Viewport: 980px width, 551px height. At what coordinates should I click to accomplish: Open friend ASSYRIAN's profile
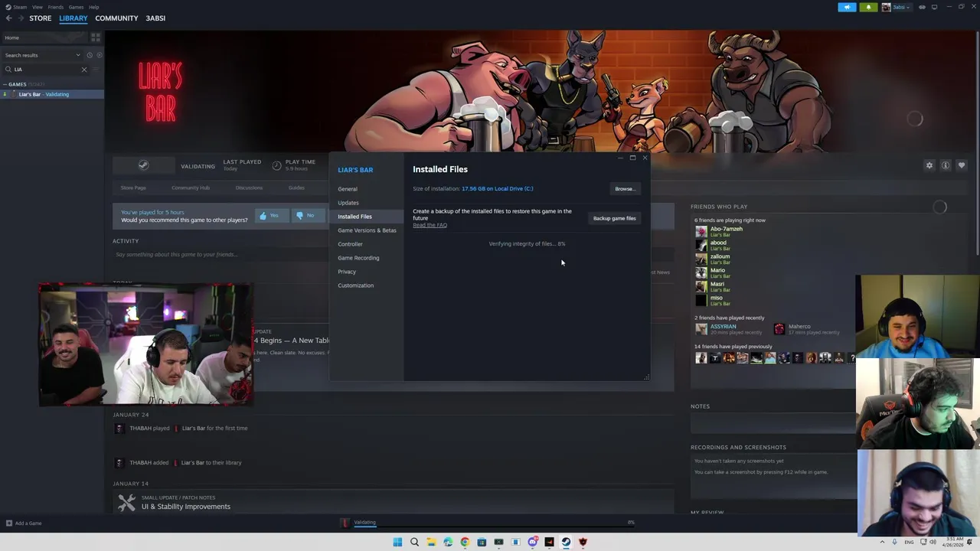pos(723,327)
